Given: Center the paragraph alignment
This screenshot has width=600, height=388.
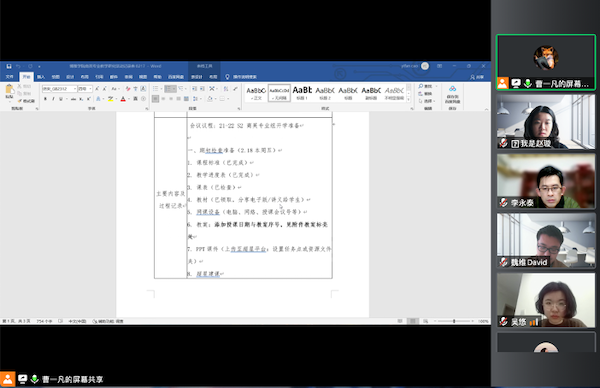Looking at the screenshot, I should pos(163,99).
